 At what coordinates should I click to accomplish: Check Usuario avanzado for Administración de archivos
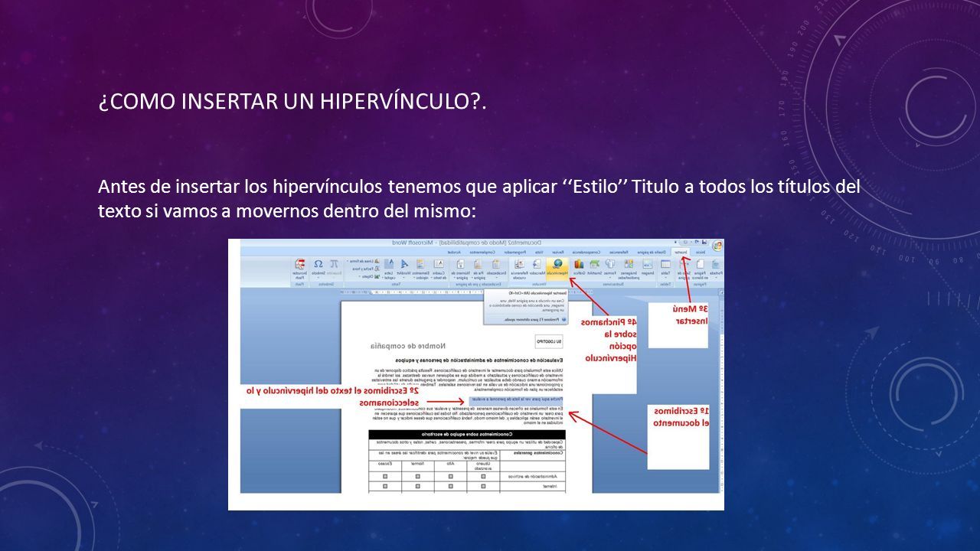point(483,476)
